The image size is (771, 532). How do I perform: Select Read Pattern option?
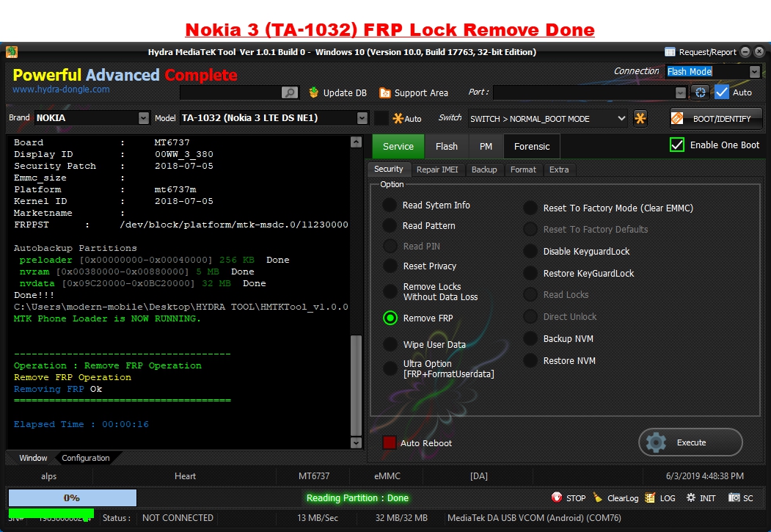[390, 226]
